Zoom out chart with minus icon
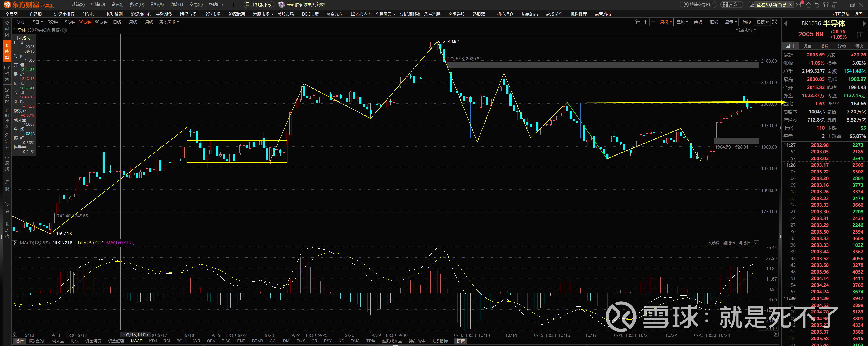Image resolution: width=868 pixels, height=346 pixels. click(x=653, y=22)
